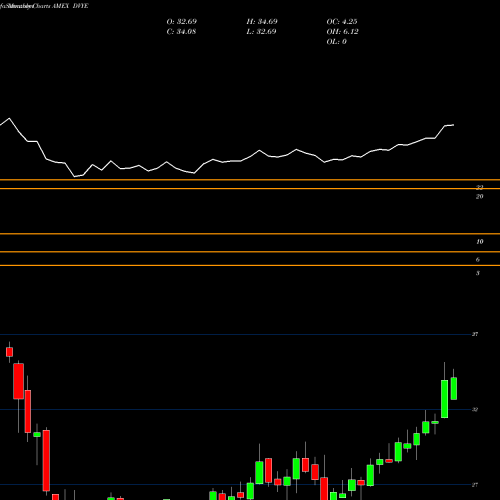Click the 'OC: 4.25' reading
Viewport: 500px width, 500px height.
[342, 22]
